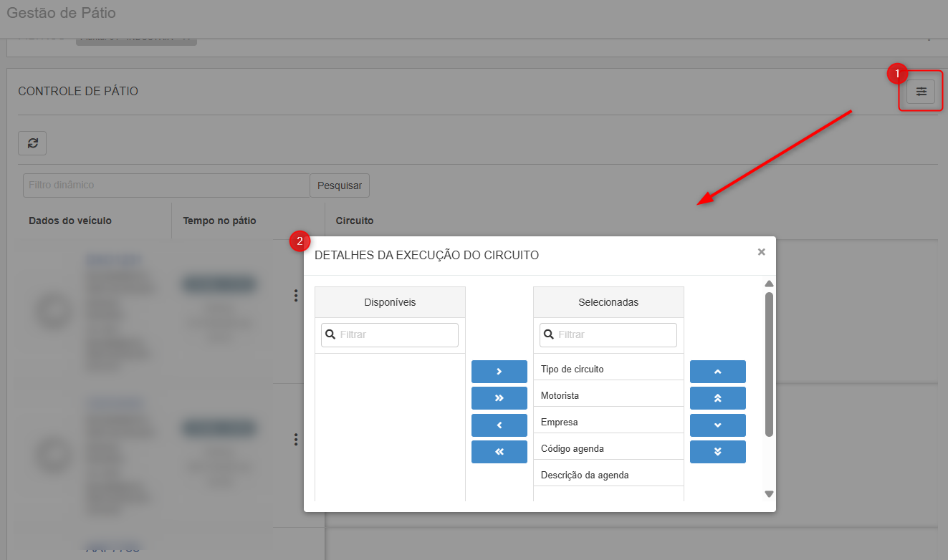Click the dialog scrollbar's down arrow

769,493
